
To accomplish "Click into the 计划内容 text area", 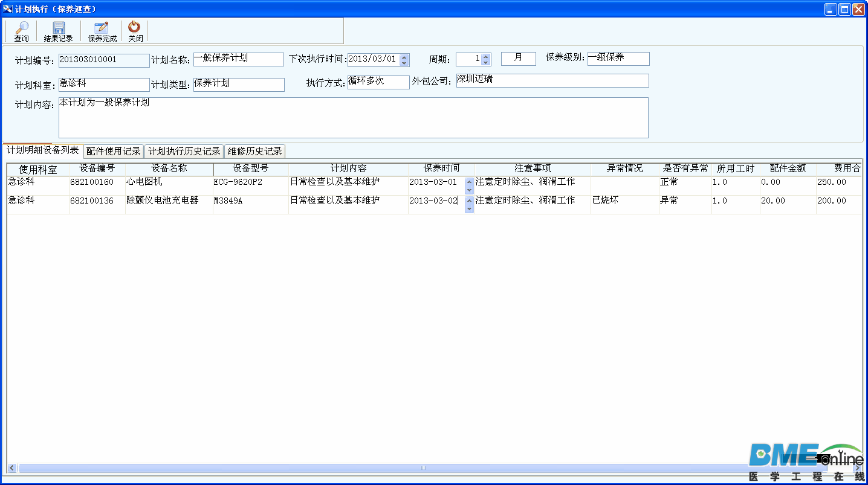I will [354, 118].
